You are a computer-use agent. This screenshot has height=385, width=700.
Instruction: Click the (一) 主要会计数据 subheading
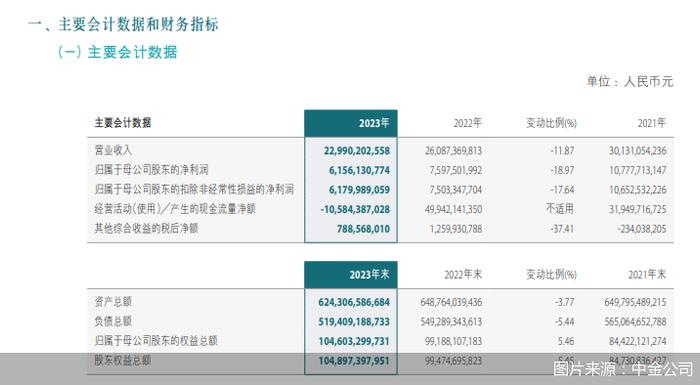pyautogui.click(x=117, y=52)
